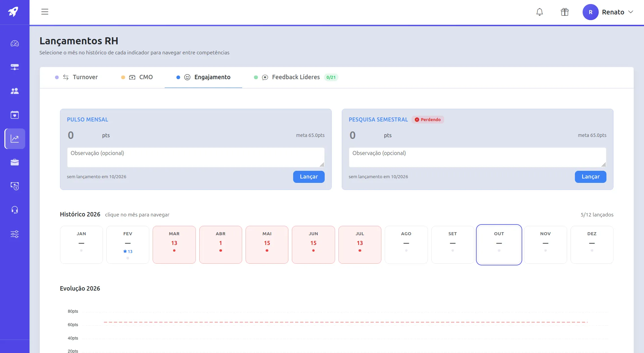
Task: Select the NOV month card
Action: (x=545, y=245)
